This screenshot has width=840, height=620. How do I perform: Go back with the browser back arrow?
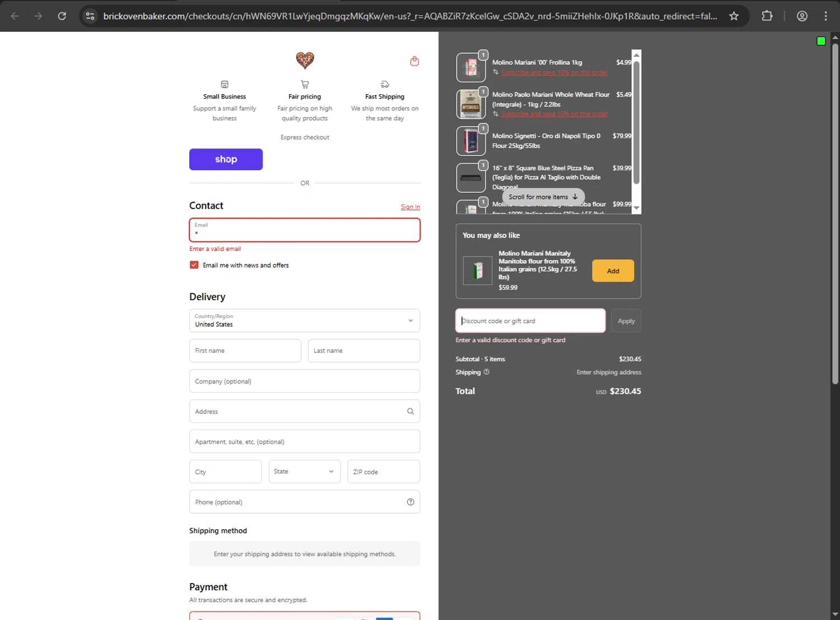15,16
